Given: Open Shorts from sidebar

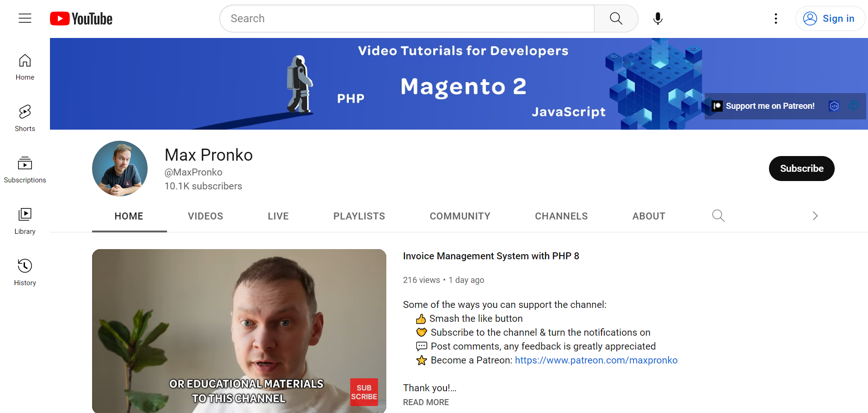Looking at the screenshot, I should click(x=25, y=119).
